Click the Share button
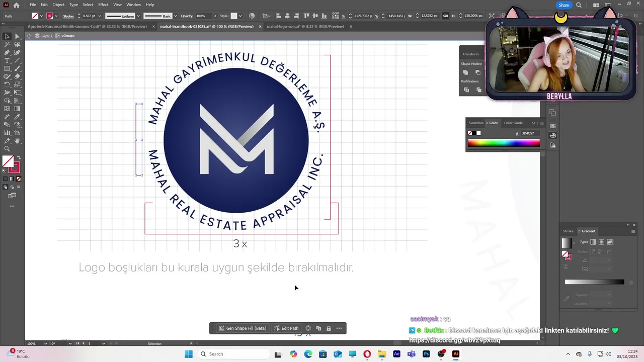Image resolution: width=644 pixels, height=362 pixels. point(564,5)
